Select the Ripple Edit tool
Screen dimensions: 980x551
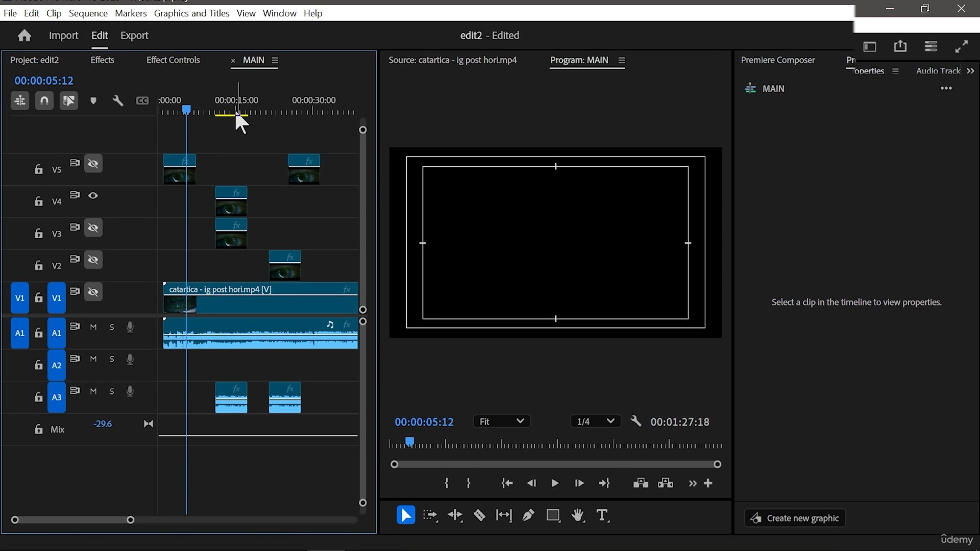(455, 515)
